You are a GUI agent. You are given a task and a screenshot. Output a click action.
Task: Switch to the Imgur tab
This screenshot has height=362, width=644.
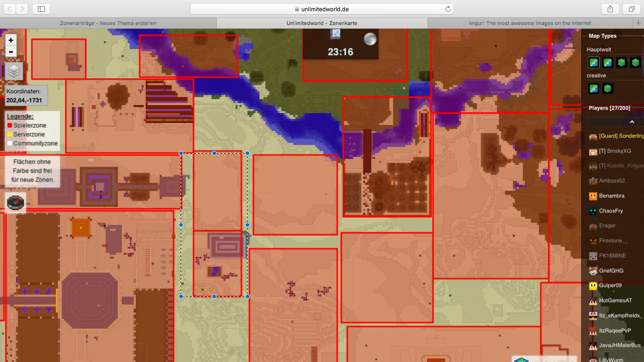[530, 23]
